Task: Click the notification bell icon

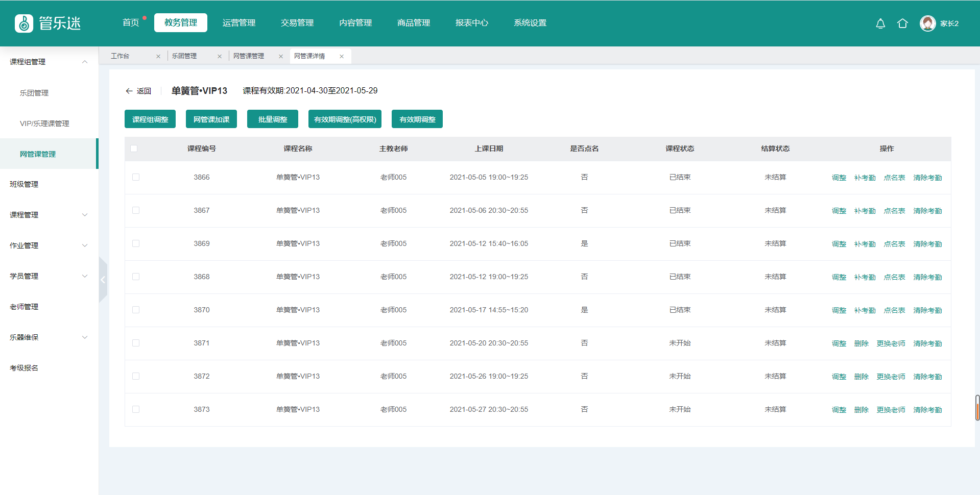Action: [x=880, y=23]
